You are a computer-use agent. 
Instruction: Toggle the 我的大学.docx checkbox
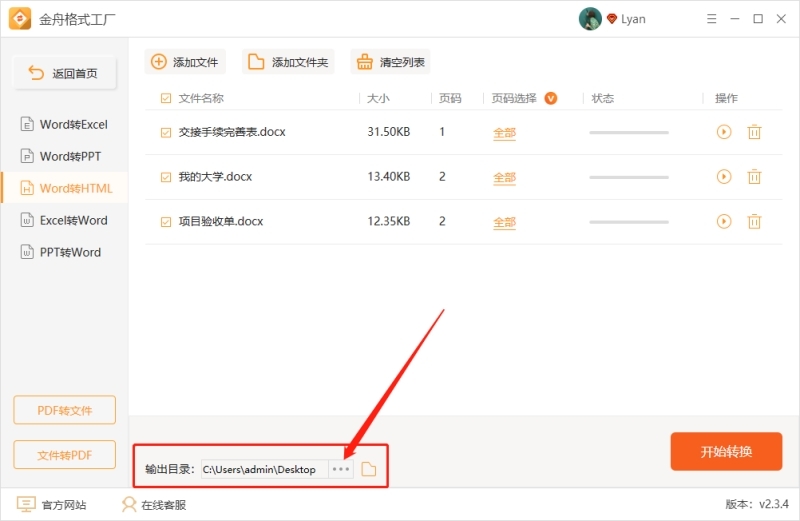click(166, 177)
